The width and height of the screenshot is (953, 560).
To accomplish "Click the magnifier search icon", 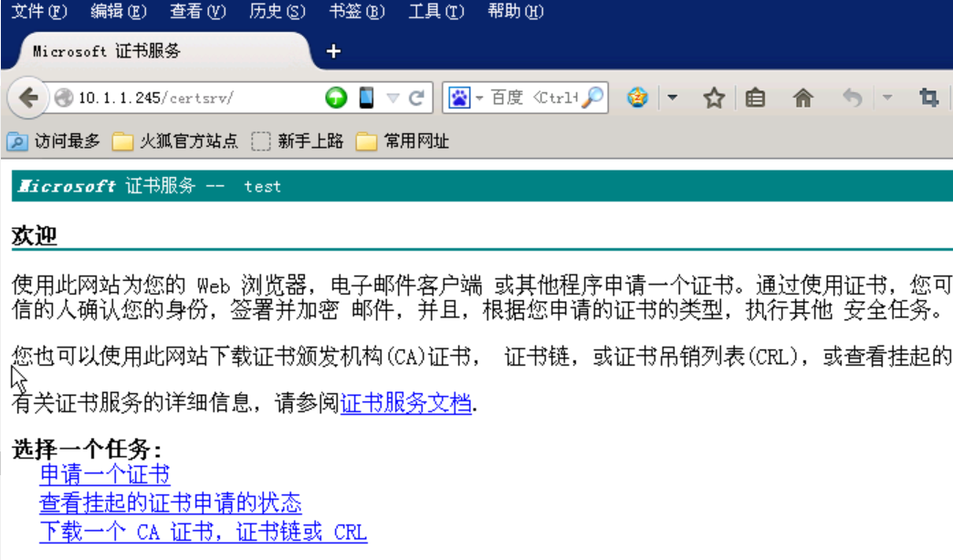I will [x=592, y=98].
